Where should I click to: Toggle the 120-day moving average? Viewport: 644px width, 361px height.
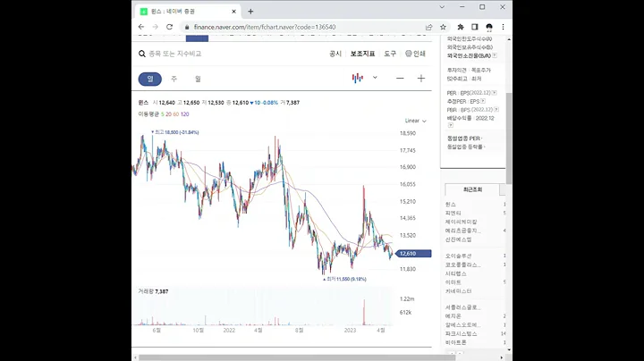pos(185,114)
